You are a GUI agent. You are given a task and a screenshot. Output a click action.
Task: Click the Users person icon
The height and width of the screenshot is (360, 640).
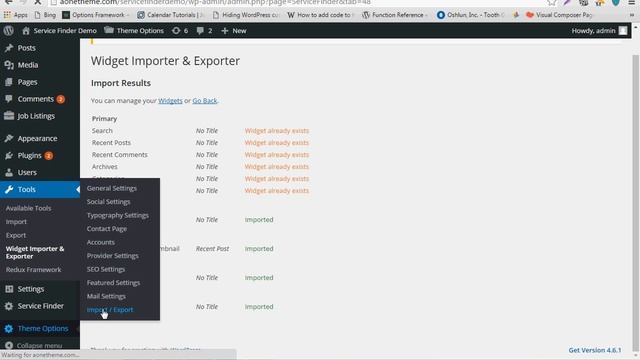click(9, 172)
